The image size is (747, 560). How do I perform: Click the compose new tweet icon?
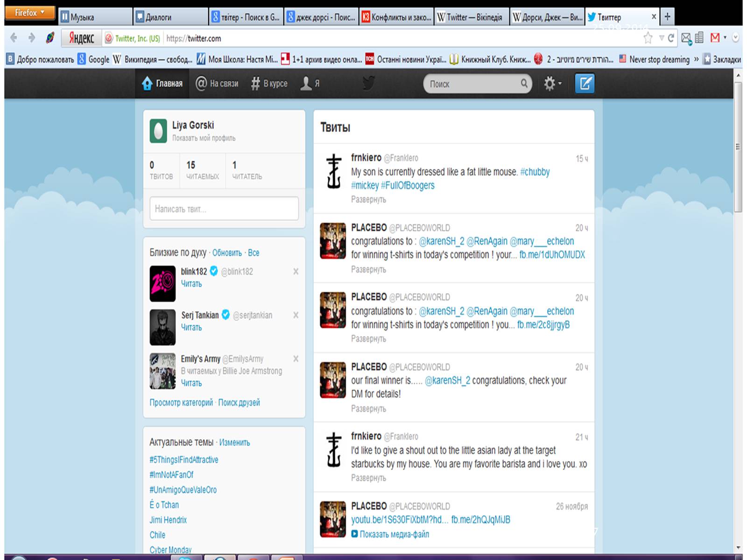click(x=585, y=84)
